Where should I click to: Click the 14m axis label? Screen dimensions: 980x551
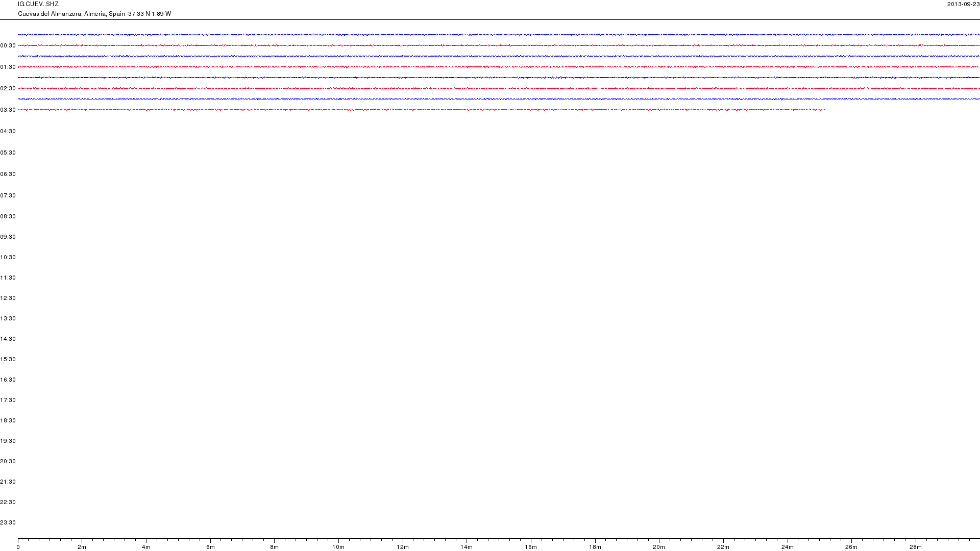click(467, 547)
